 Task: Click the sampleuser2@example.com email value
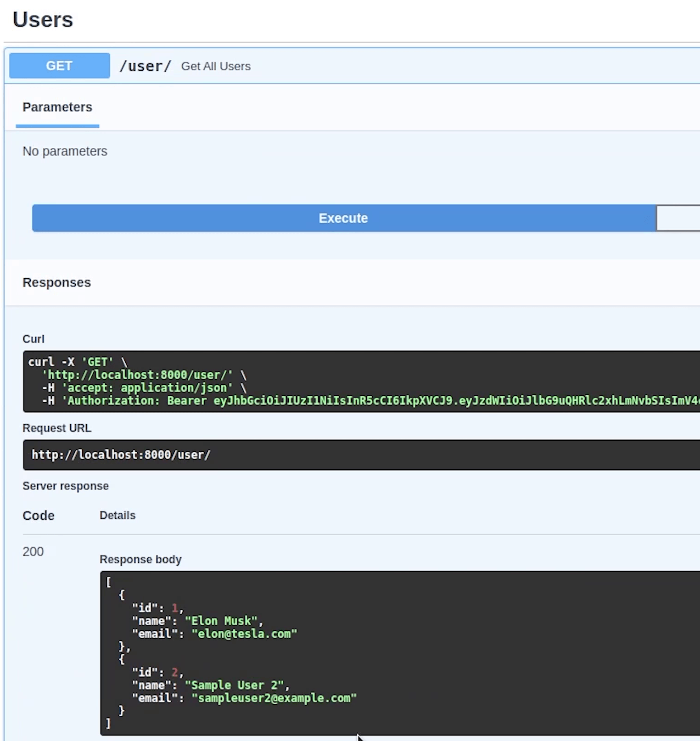[x=274, y=698]
